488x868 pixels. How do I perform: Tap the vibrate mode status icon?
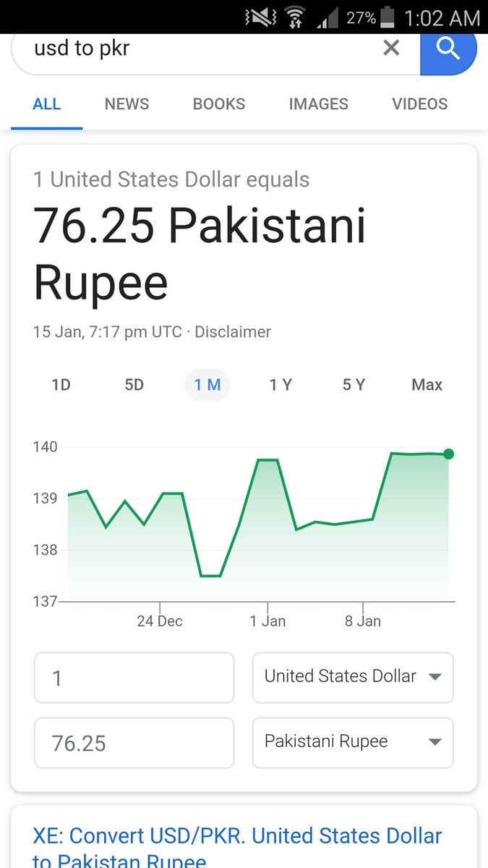point(260,17)
